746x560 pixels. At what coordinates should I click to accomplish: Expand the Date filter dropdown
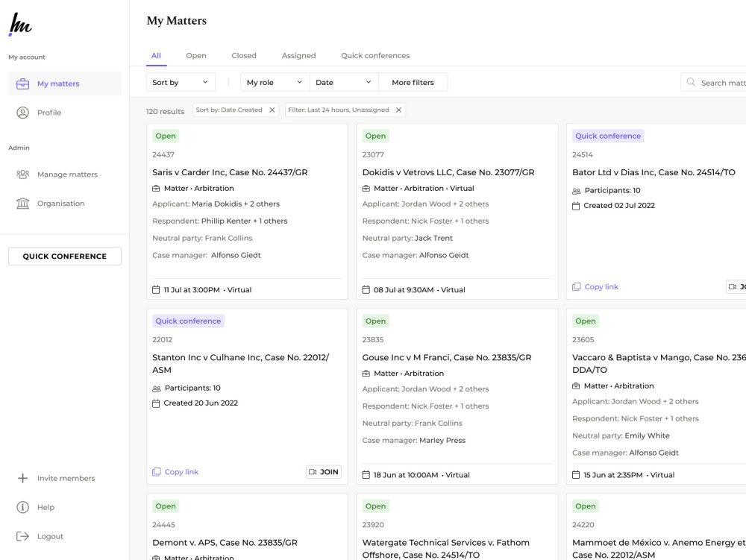tap(344, 82)
